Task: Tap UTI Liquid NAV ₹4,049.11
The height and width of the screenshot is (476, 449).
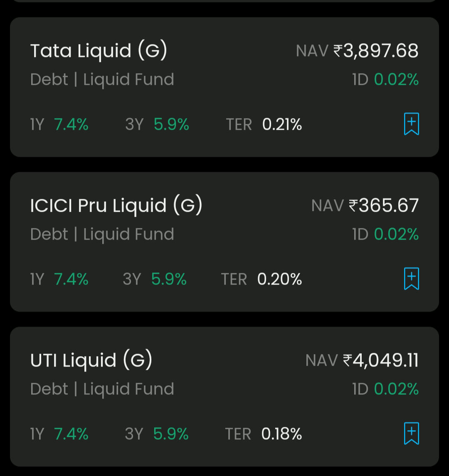Action: tap(362, 360)
